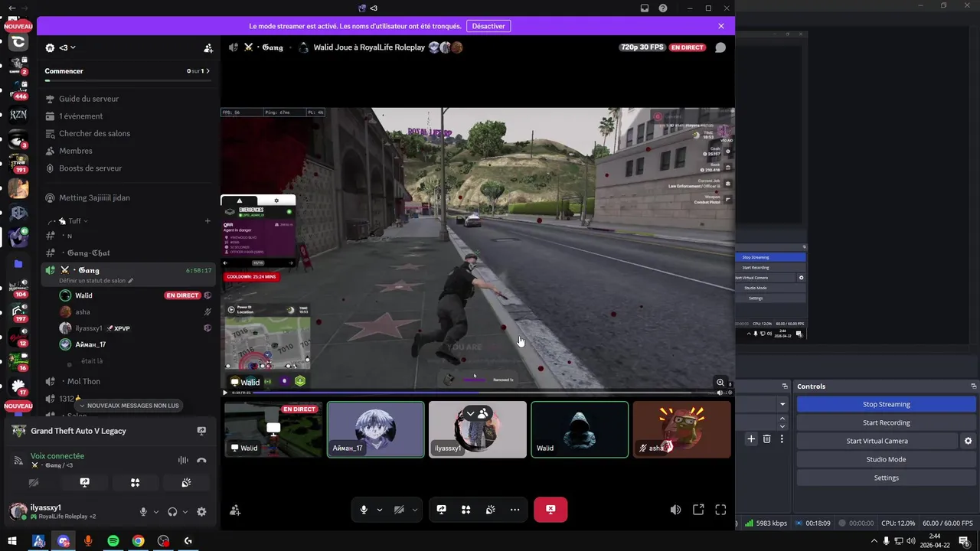Toggle camera in the voice connected panel
The image size is (980, 551).
pyautogui.click(x=34, y=483)
